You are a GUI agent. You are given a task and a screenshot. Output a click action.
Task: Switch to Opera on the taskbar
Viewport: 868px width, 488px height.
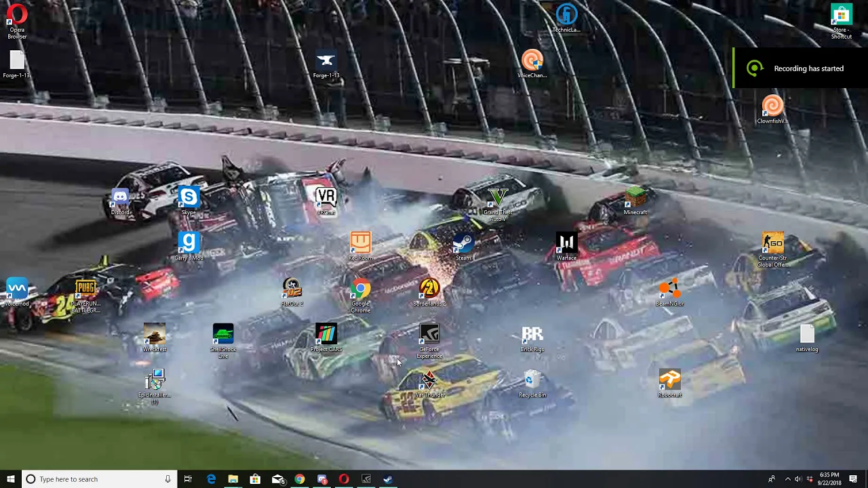pos(344,479)
